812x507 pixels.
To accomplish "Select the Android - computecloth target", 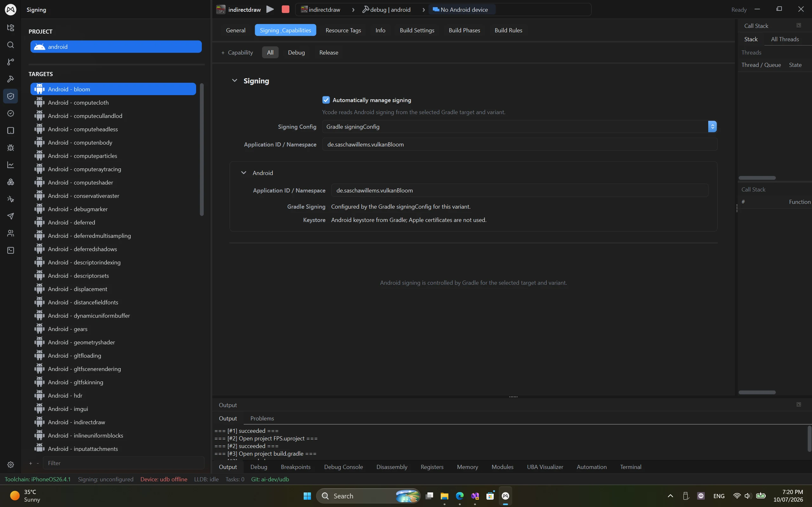I will click(x=113, y=103).
